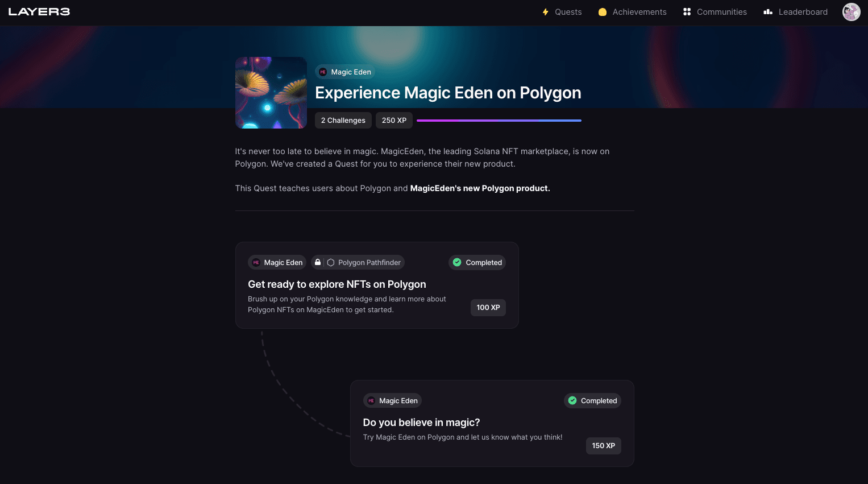Click Magic Eden tag in first challenge card
Image resolution: width=868 pixels, height=484 pixels.
pos(277,262)
